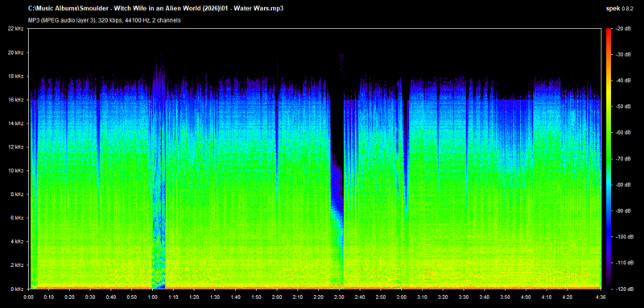Image resolution: width=644 pixels, height=308 pixels.
Task: Click the 2:30 time axis label
Action: 339,297
